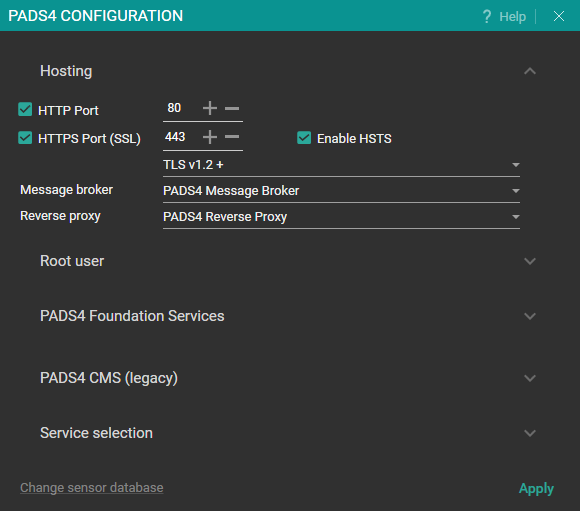580x511 pixels.
Task: Expand the Root user section
Action: [x=530, y=261]
